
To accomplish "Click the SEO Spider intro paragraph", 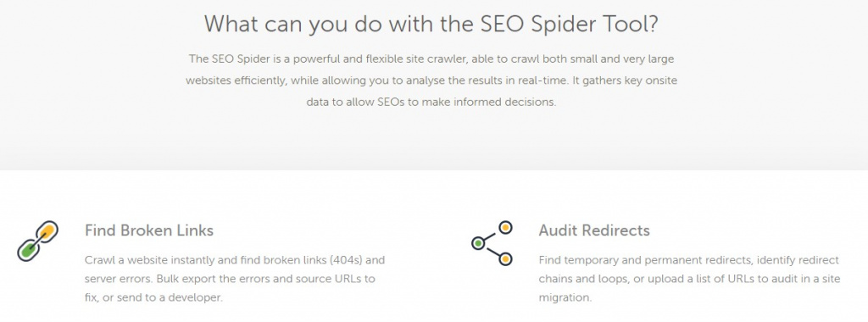I will pos(431,80).
